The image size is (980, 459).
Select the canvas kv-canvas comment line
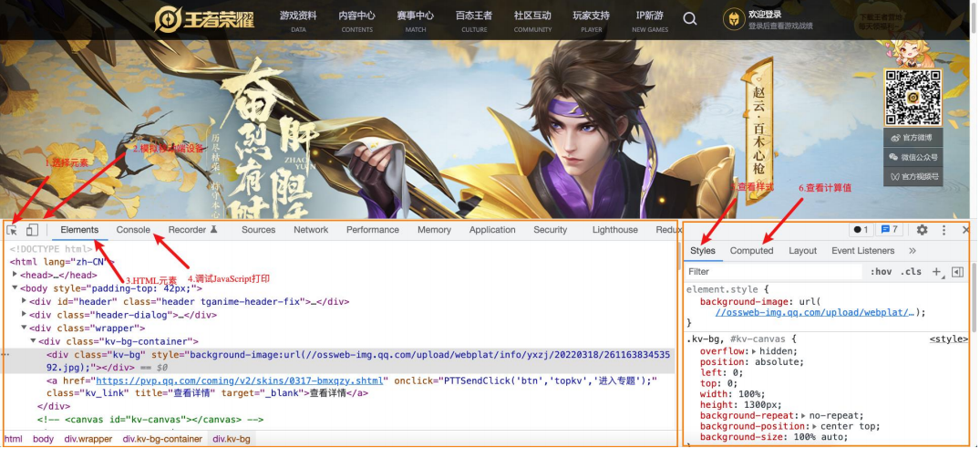150,420
